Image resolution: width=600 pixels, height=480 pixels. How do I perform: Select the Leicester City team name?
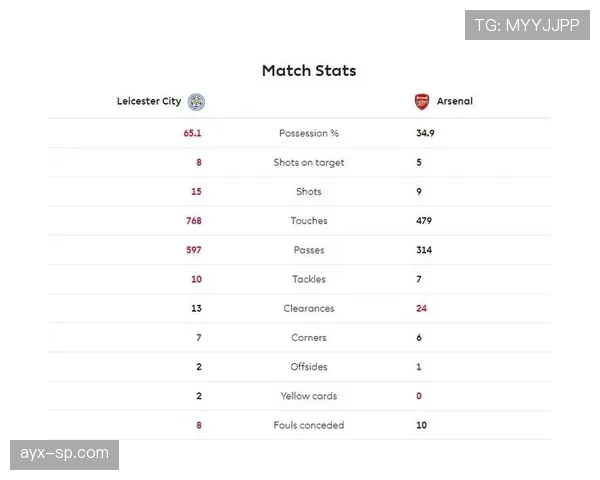(148, 101)
